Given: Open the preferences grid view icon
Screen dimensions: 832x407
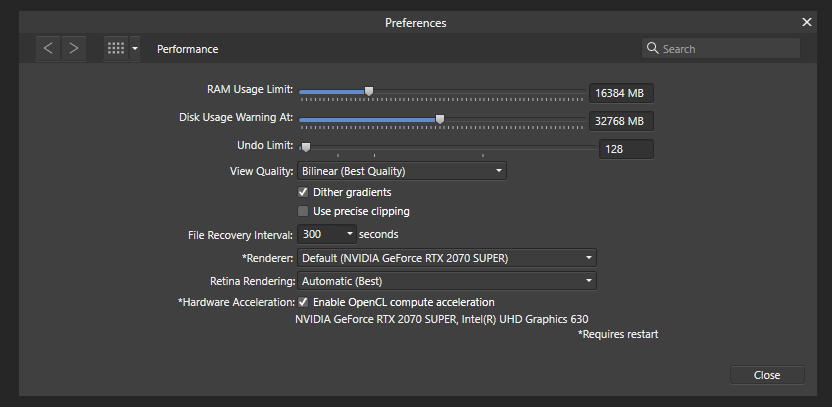Looking at the screenshot, I should coord(116,48).
